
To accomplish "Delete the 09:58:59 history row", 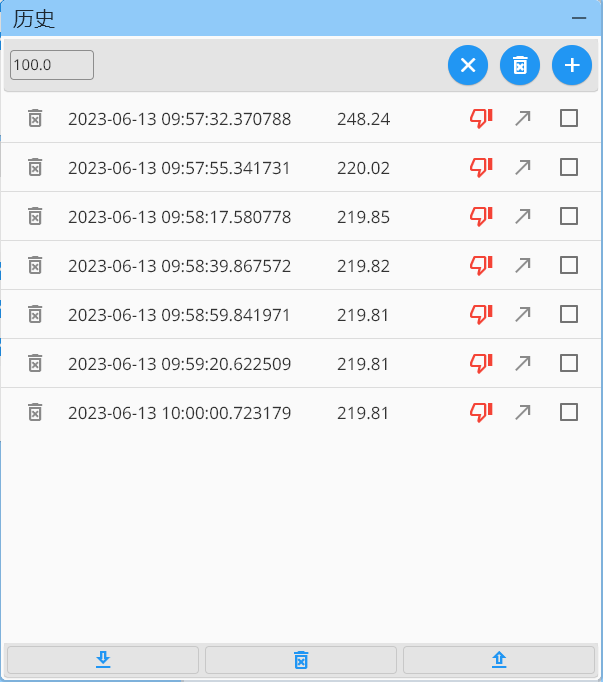I will [35, 314].
